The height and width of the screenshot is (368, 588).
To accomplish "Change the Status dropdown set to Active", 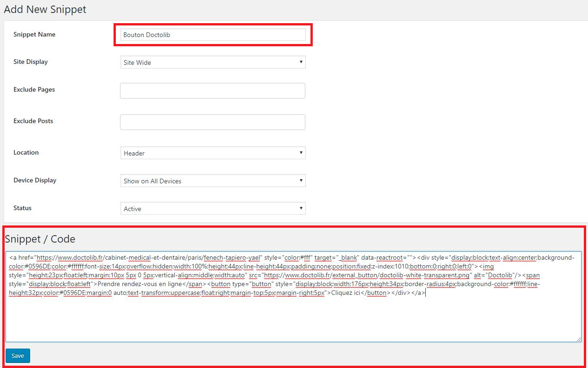I will click(213, 209).
